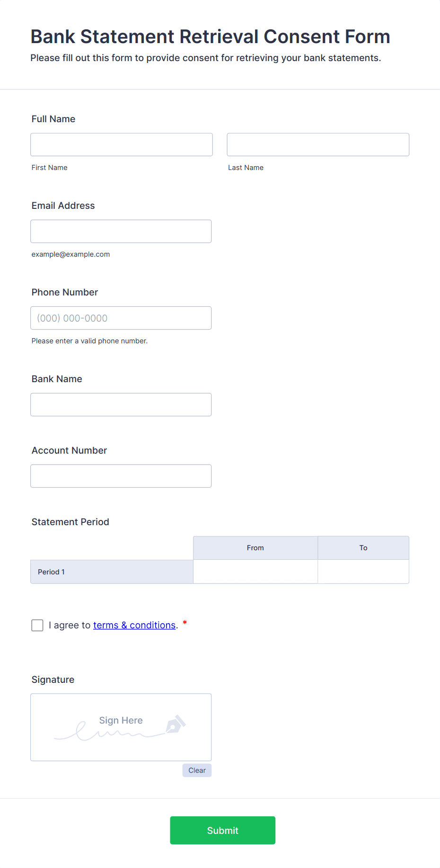Select the Bank Name field

(x=121, y=404)
